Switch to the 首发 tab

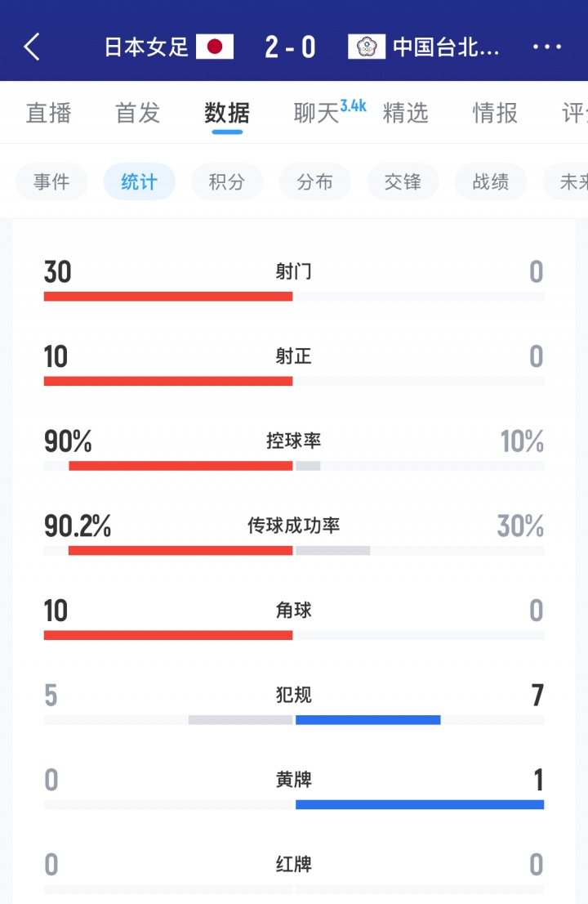pyautogui.click(x=138, y=113)
